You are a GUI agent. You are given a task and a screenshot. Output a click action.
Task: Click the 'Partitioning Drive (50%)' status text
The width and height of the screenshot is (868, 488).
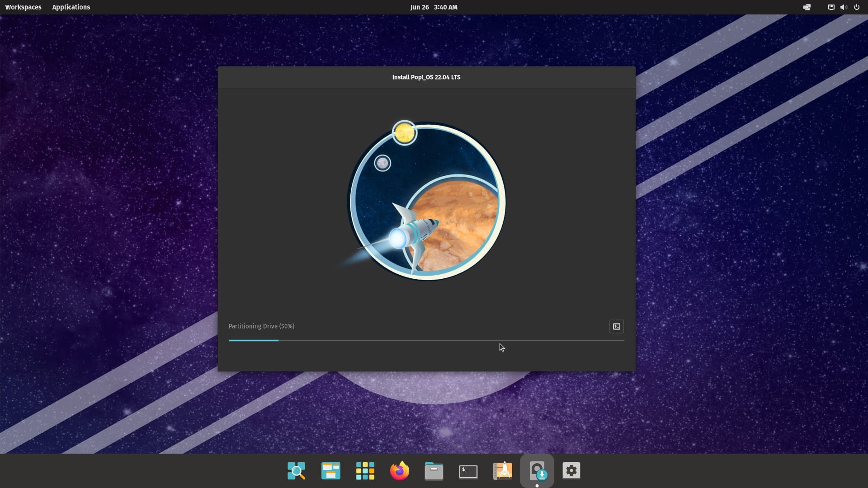pyautogui.click(x=261, y=326)
